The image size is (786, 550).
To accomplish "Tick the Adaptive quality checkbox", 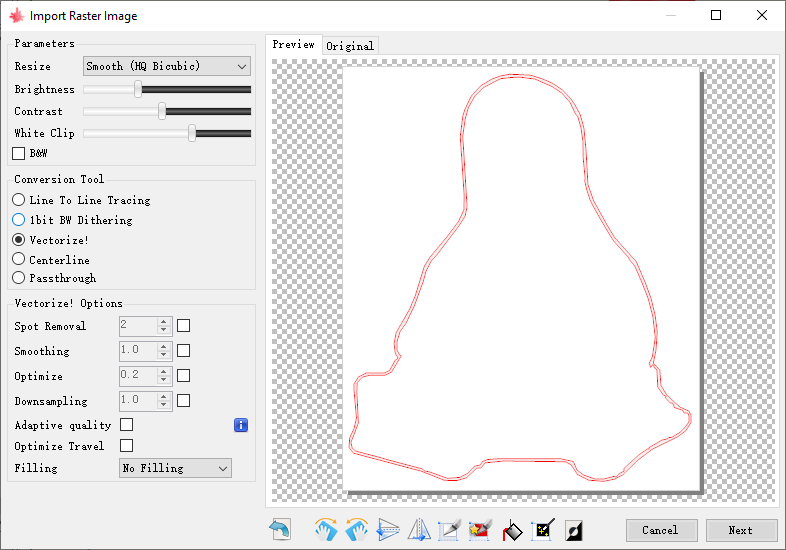I will coord(127,425).
